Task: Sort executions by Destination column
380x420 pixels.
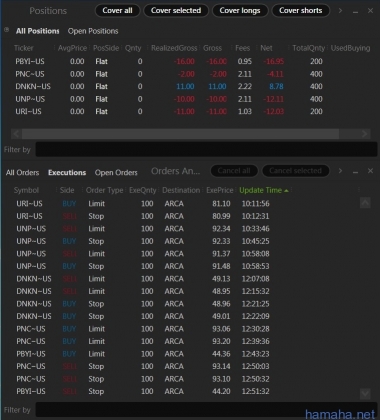Action: pyautogui.click(x=181, y=190)
